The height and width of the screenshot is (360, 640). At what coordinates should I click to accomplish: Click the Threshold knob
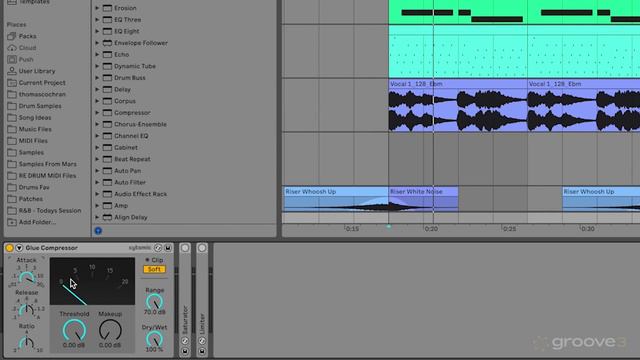coord(74,330)
